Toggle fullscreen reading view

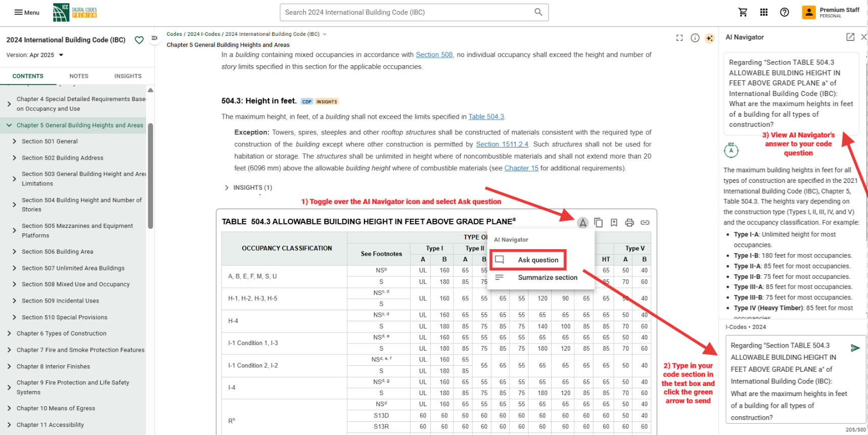[679, 38]
